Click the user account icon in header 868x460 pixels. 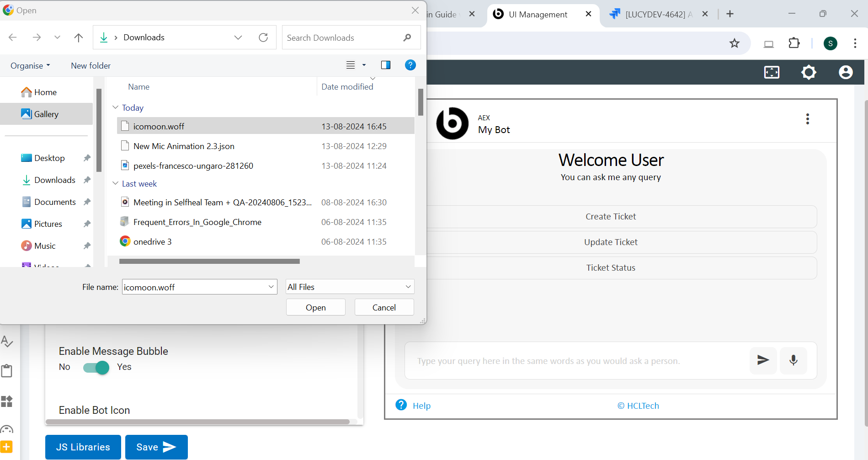pos(845,72)
